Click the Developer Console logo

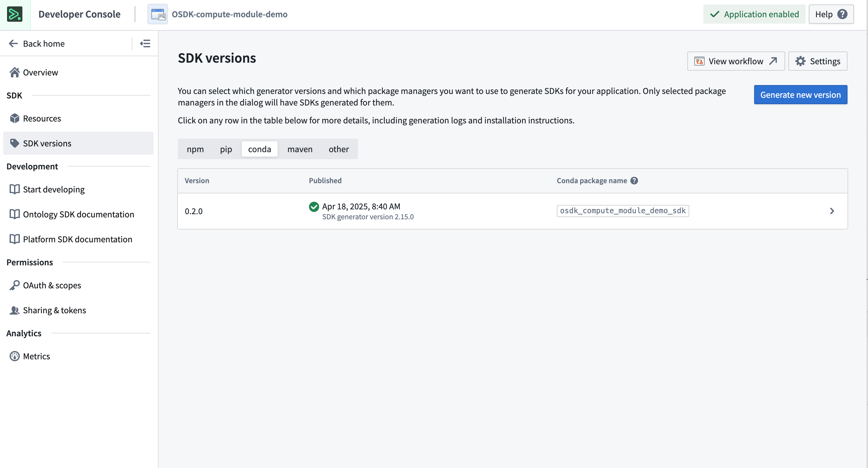15,14
